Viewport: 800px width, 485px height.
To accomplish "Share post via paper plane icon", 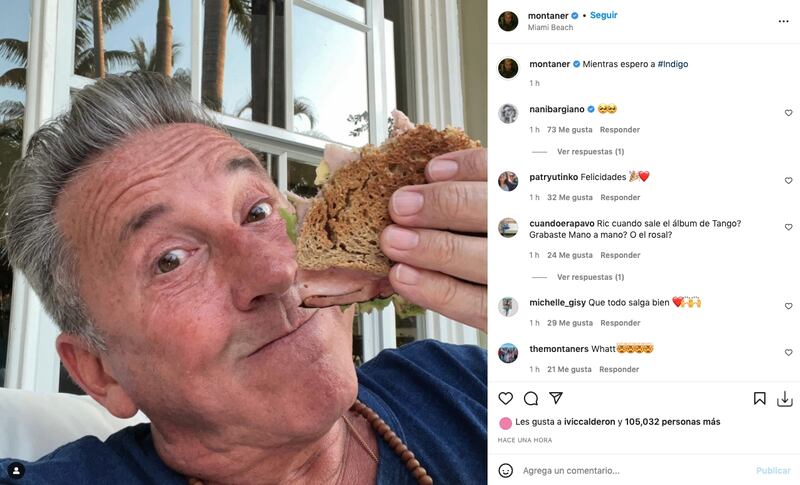I will point(556,398).
